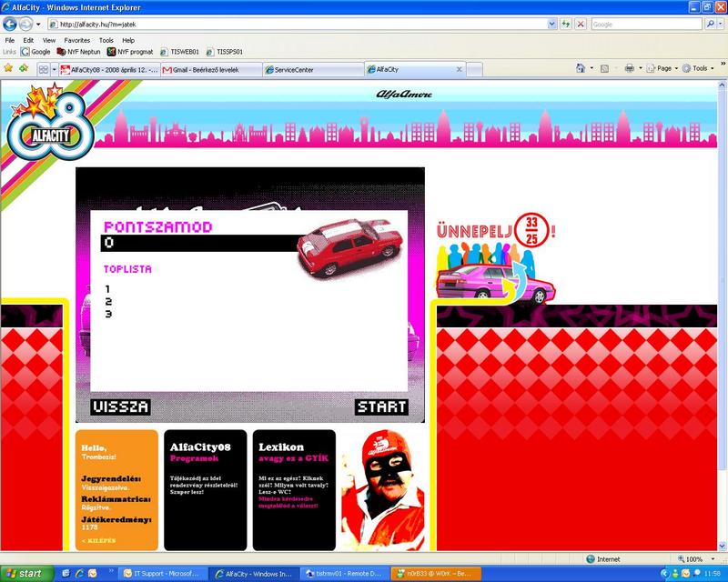Click the Home icon in the command bar
This screenshot has width=728, height=582.
[581, 69]
